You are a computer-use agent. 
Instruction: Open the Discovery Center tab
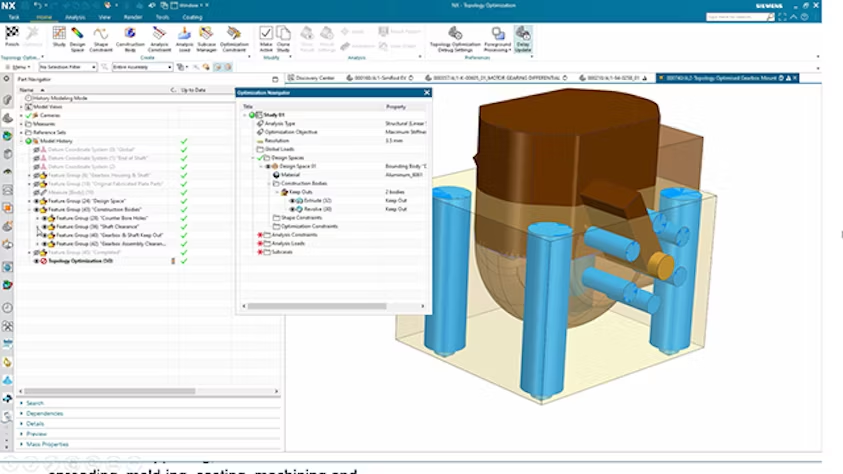[315, 78]
